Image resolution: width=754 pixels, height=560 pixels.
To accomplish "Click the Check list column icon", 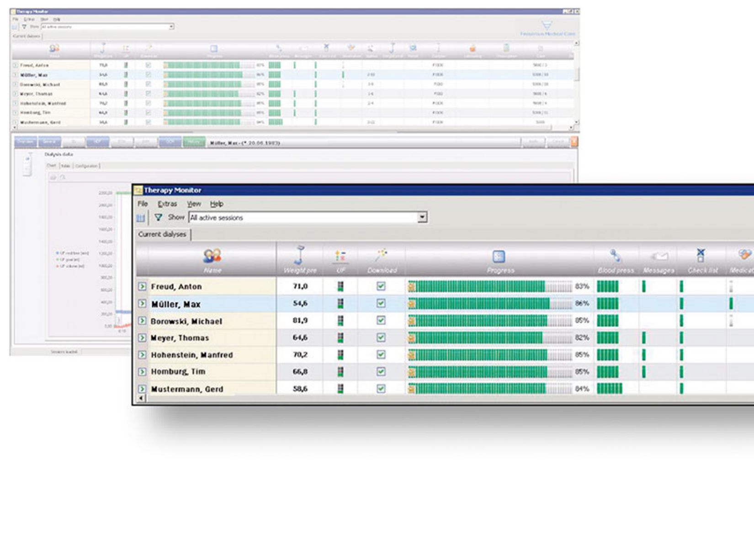I will pos(701,255).
